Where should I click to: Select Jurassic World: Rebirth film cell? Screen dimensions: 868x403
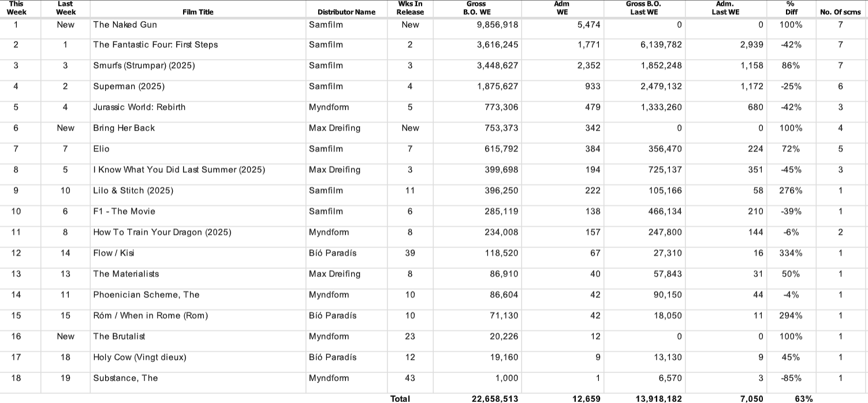click(139, 108)
